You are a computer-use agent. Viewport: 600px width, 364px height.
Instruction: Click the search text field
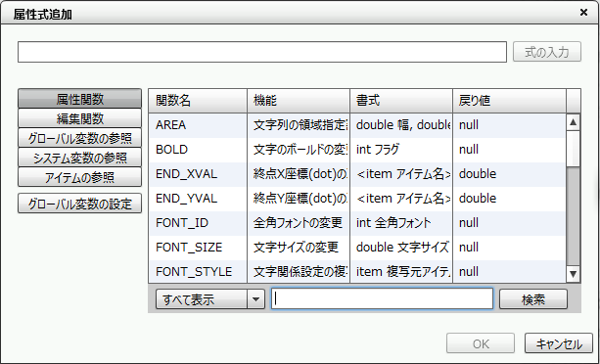(383, 299)
